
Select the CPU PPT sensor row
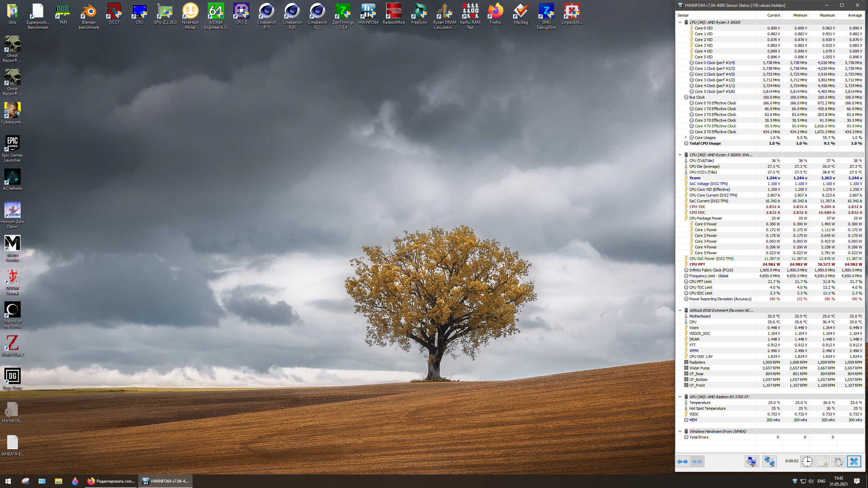pos(697,264)
